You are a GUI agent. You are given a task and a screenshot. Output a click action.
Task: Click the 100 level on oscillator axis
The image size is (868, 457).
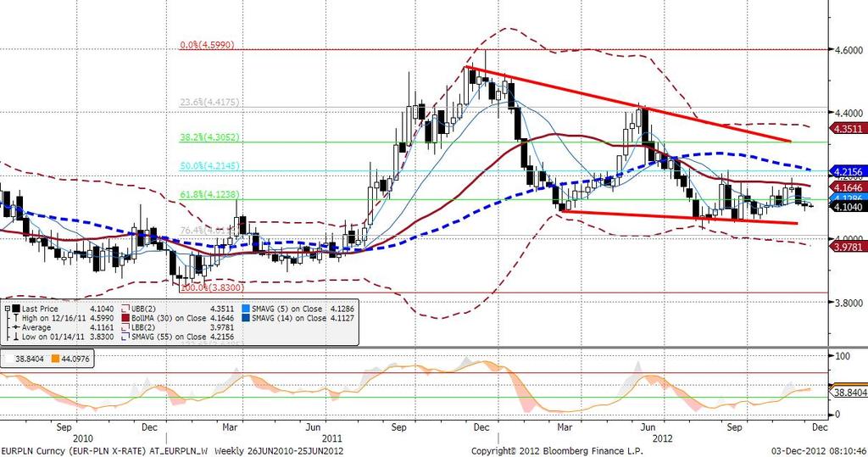pos(842,355)
